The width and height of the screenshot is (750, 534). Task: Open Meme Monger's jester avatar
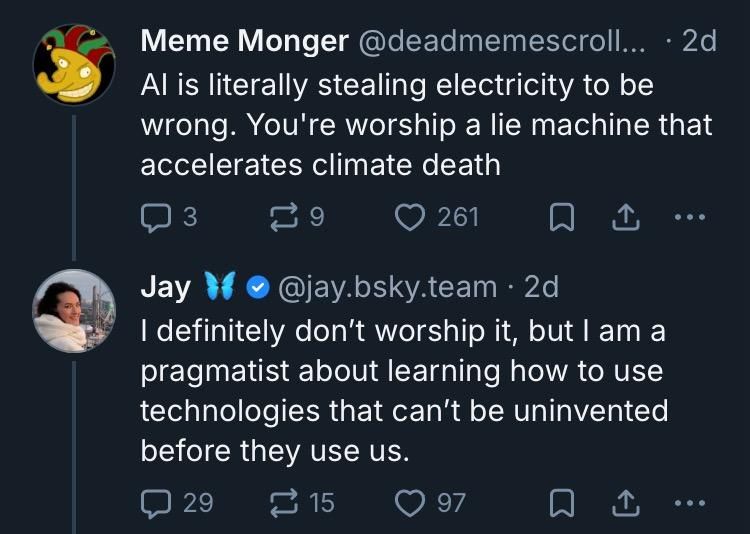[x=74, y=65]
